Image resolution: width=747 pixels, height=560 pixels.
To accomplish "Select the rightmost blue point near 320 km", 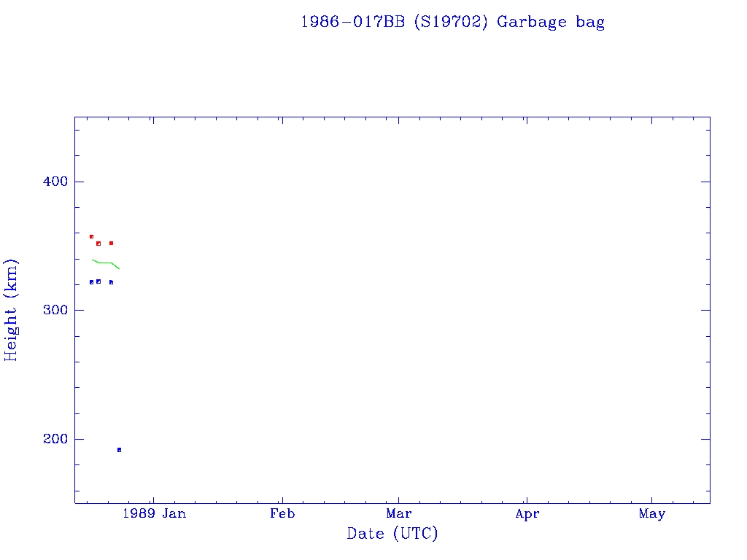I will point(111,282).
